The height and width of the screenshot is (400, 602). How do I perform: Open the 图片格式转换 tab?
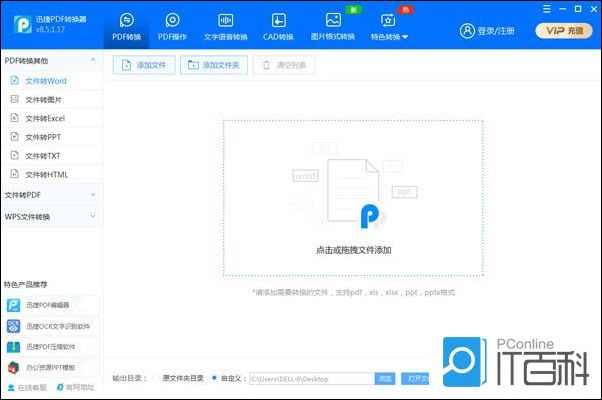pyautogui.click(x=333, y=26)
